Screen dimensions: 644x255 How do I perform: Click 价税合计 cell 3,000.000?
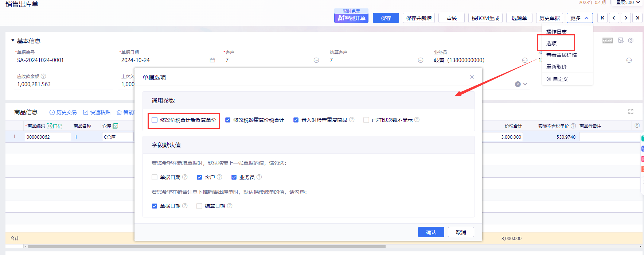coord(503,137)
